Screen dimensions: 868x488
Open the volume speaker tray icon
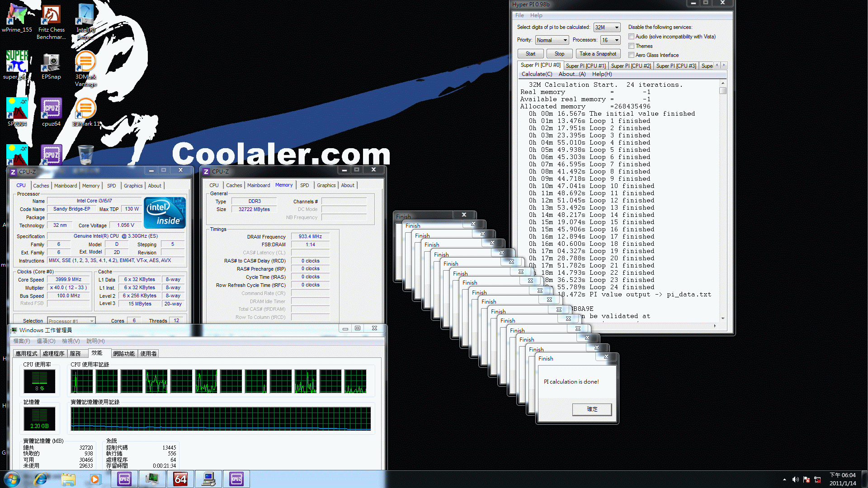(x=795, y=479)
